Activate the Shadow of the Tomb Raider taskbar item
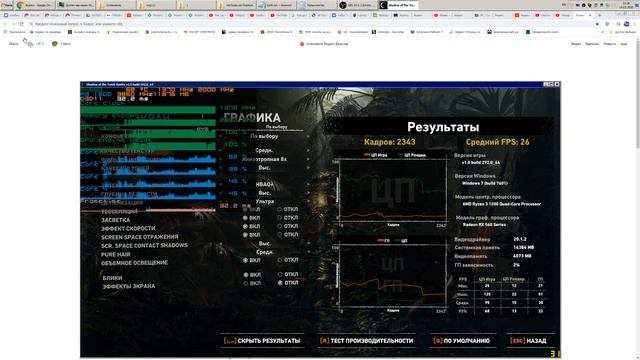Image resolution: width=640 pixels, height=360 pixels. [x=397, y=5]
